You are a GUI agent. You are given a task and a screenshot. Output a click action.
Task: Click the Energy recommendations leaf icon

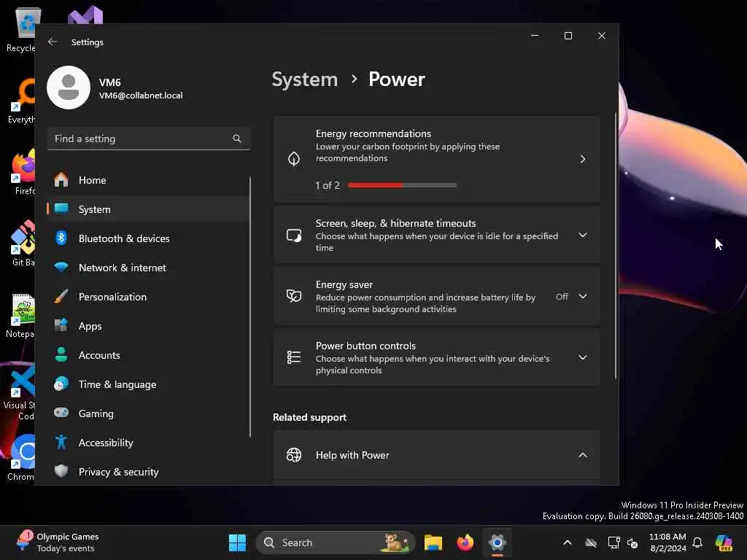point(294,158)
